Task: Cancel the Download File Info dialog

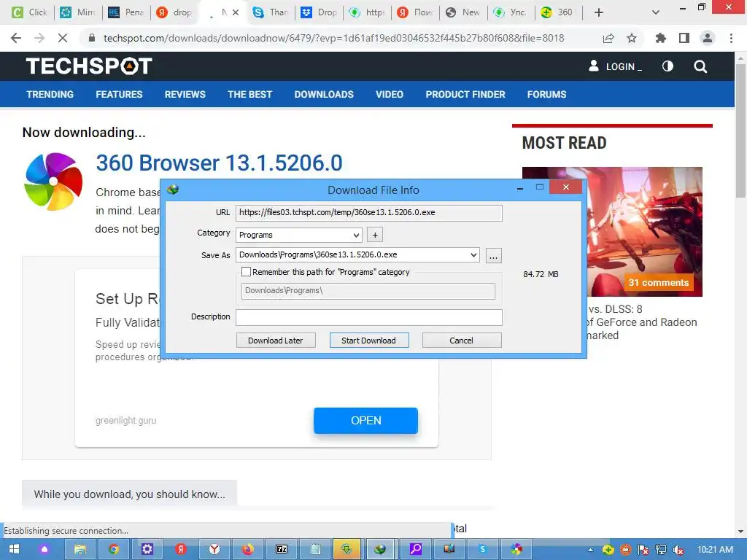Action: (x=461, y=341)
